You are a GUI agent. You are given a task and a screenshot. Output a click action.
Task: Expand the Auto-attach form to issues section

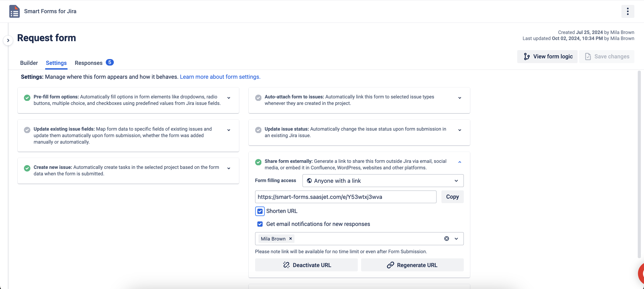click(x=460, y=98)
